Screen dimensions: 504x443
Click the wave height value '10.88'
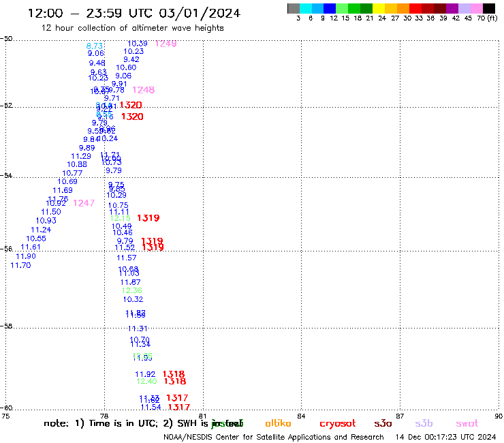(77, 164)
